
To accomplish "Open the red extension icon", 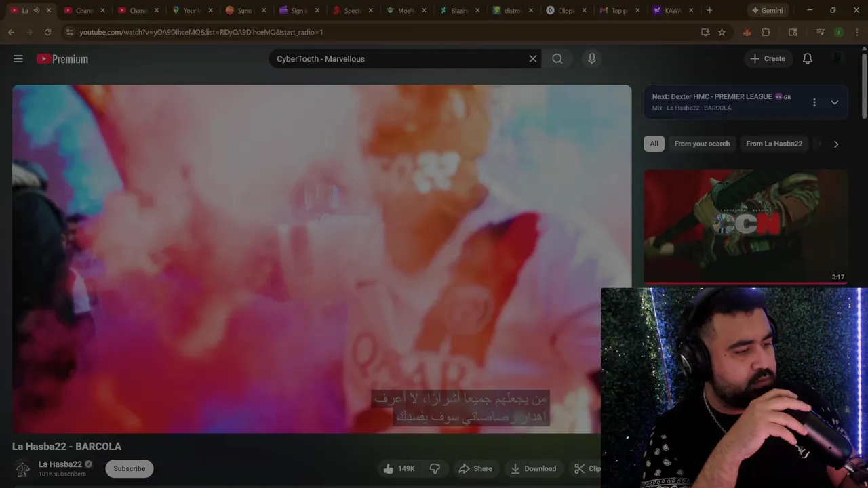I will tap(747, 32).
